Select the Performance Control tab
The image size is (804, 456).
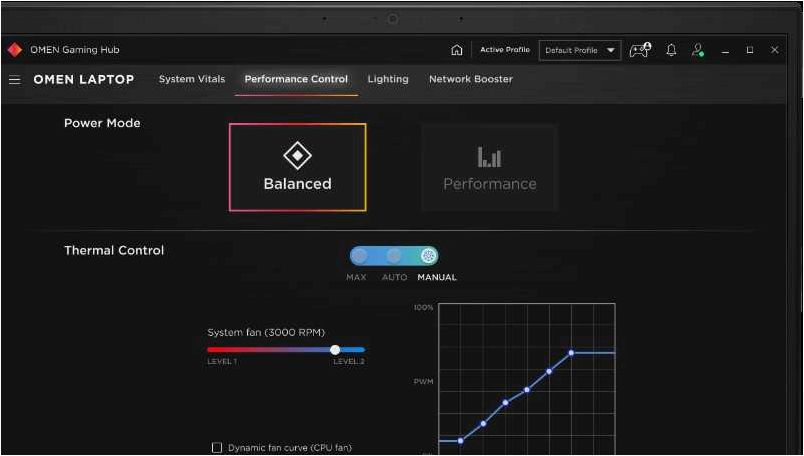pyautogui.click(x=296, y=79)
